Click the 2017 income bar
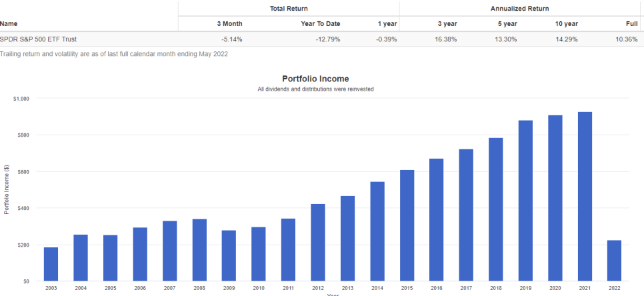 pos(466,215)
